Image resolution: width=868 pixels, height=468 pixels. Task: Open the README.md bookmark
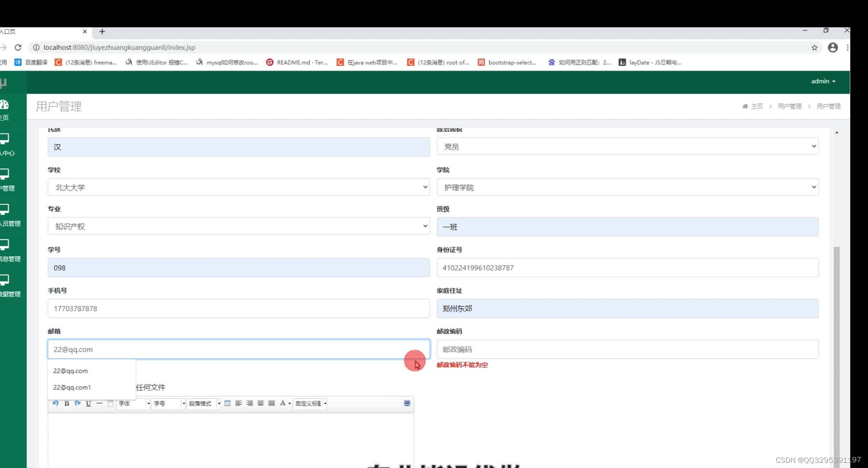point(297,62)
